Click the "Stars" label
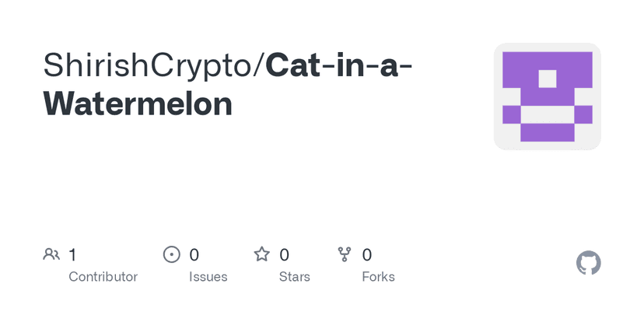The height and width of the screenshot is (322, 644). click(294, 277)
